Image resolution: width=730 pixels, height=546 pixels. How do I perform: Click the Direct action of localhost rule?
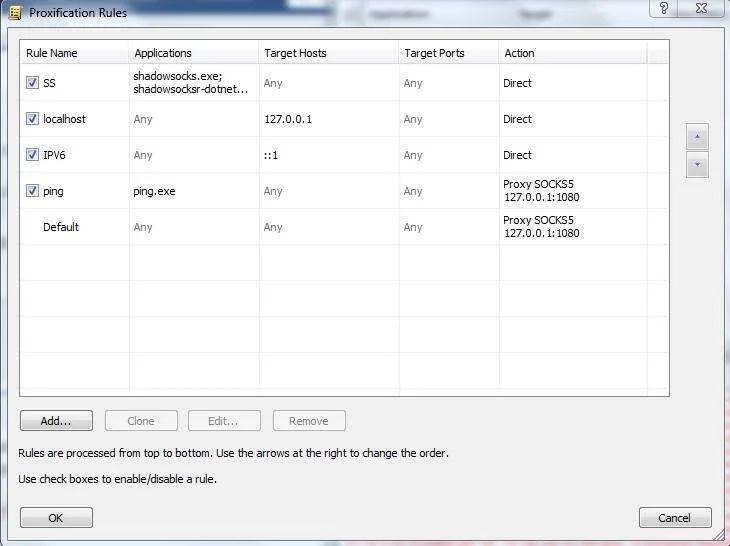tap(517, 119)
